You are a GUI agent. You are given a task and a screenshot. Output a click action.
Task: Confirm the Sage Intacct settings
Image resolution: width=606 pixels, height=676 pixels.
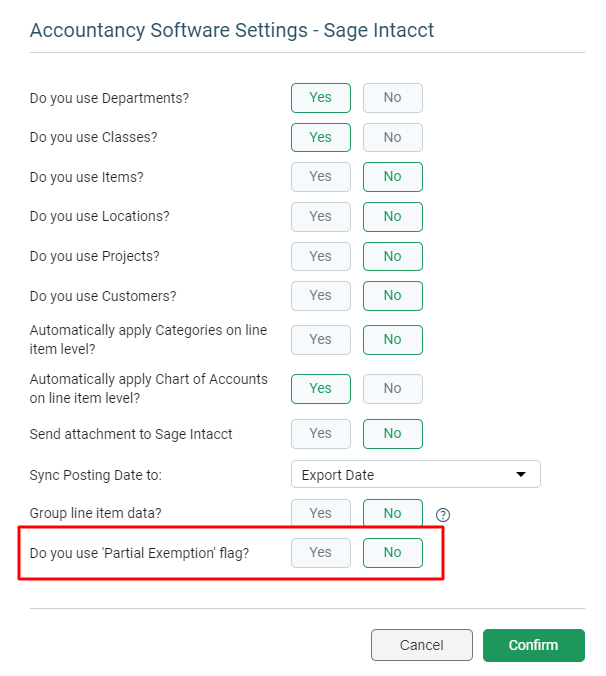[x=534, y=645]
